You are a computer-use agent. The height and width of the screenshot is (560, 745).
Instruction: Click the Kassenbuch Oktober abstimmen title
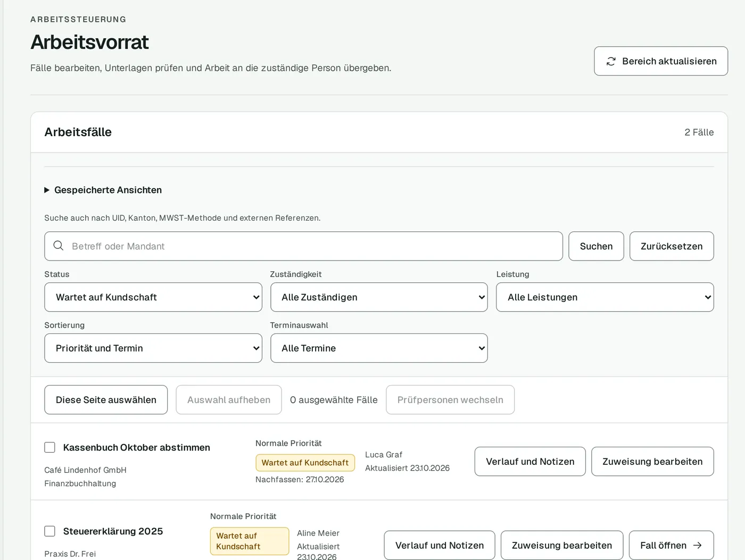coord(136,447)
